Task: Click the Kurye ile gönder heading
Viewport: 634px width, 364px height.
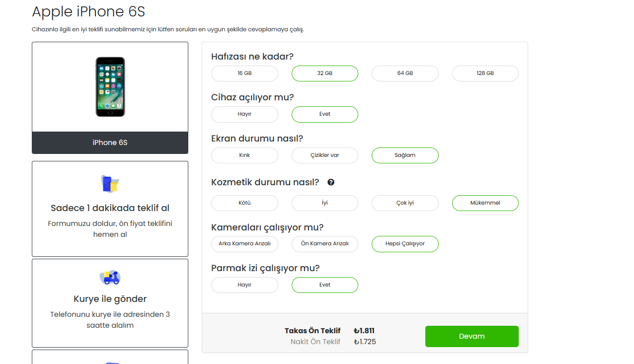Action: tap(110, 299)
